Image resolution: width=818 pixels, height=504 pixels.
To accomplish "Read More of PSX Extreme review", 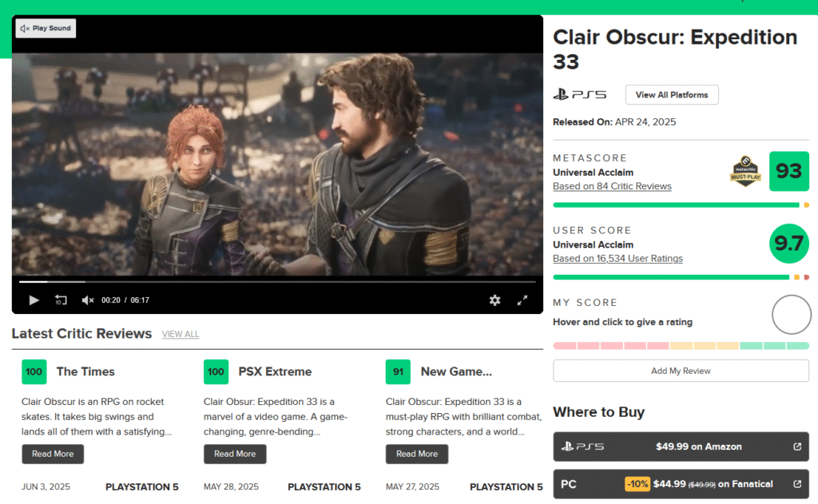I will (x=235, y=454).
